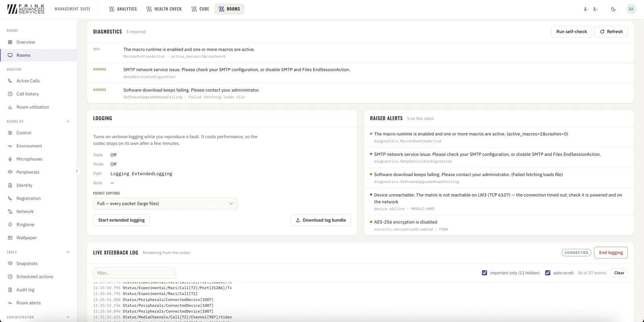This screenshot has height=322, width=644.
Task: Click the Snapshots icon under Tools
Action: [10, 264]
